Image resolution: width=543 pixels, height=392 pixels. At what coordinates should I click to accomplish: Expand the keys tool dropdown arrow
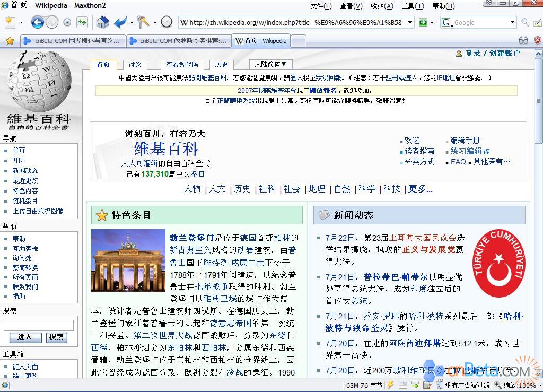coord(155,23)
